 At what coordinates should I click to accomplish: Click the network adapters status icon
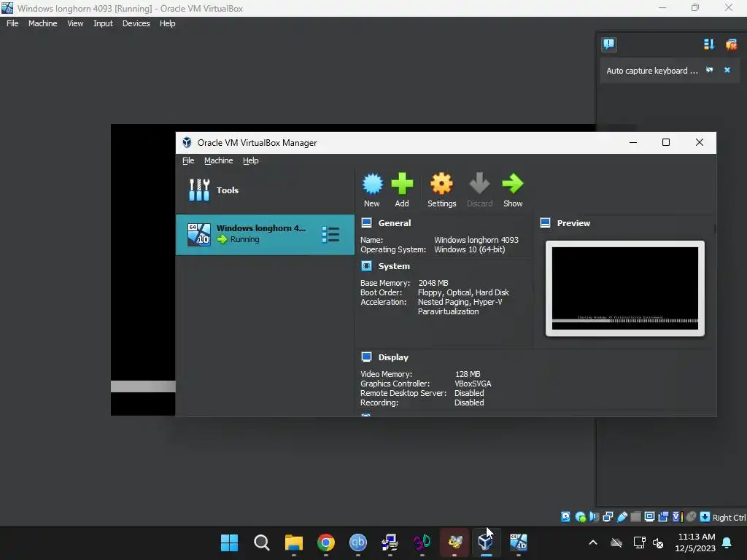608,517
